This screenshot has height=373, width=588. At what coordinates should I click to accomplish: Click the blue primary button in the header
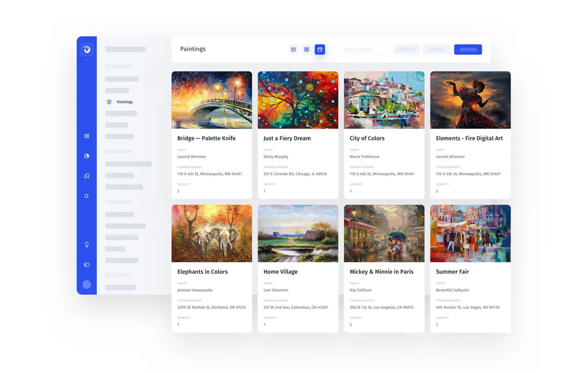pyautogui.click(x=468, y=50)
